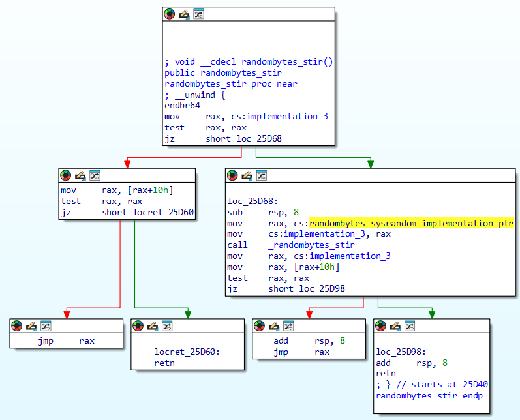The height and width of the screenshot is (420, 520).
Task: Click group icon in 'add rsp, 8 / jmp rax' node
Action: point(288,325)
